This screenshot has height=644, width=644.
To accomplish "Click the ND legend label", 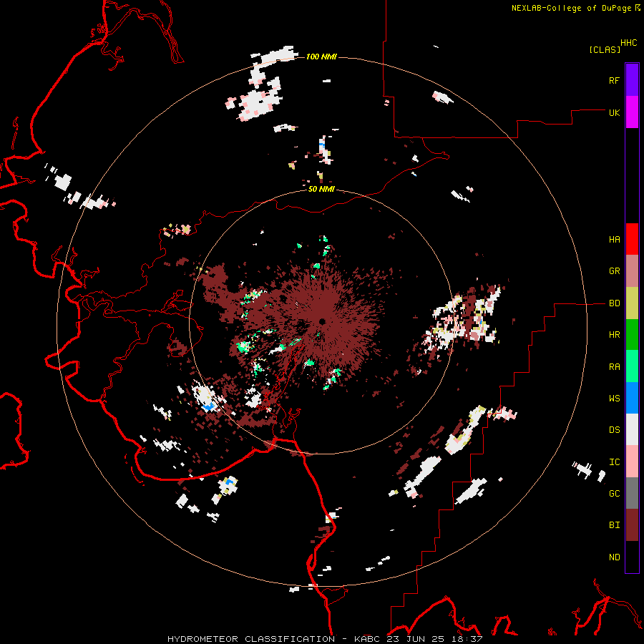I will (614, 557).
